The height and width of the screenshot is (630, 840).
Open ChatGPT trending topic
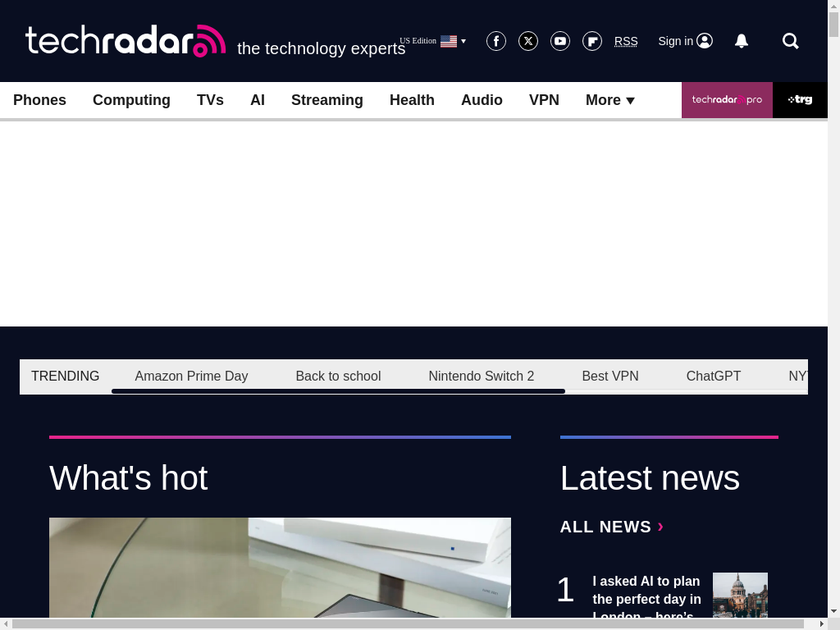713,376
